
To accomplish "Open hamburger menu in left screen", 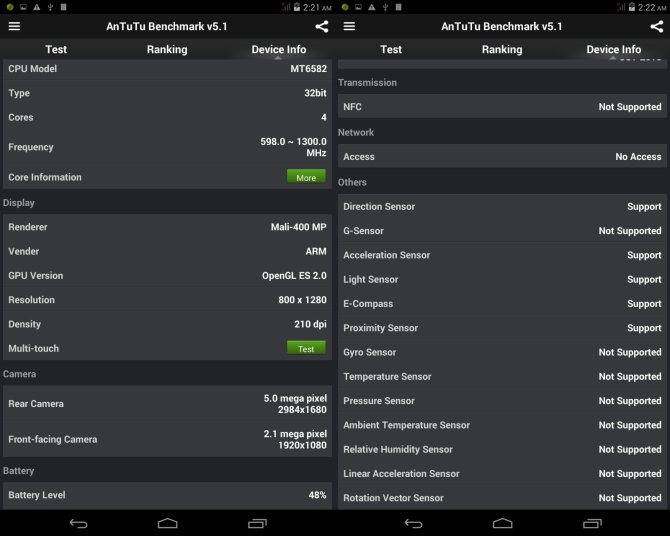I will coord(15,26).
